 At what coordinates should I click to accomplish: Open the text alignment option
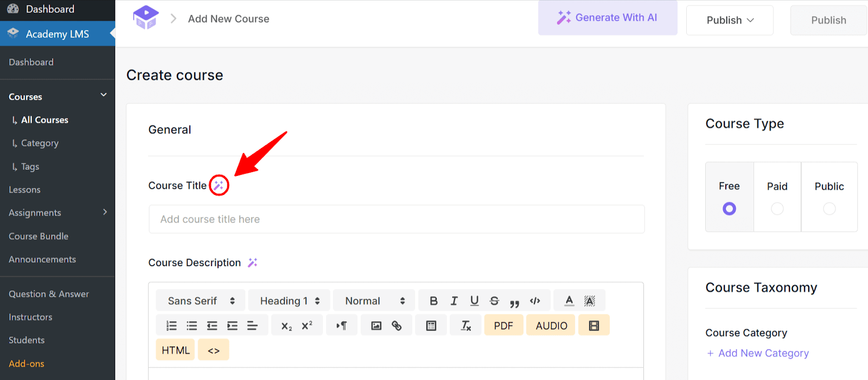pyautogui.click(x=252, y=326)
